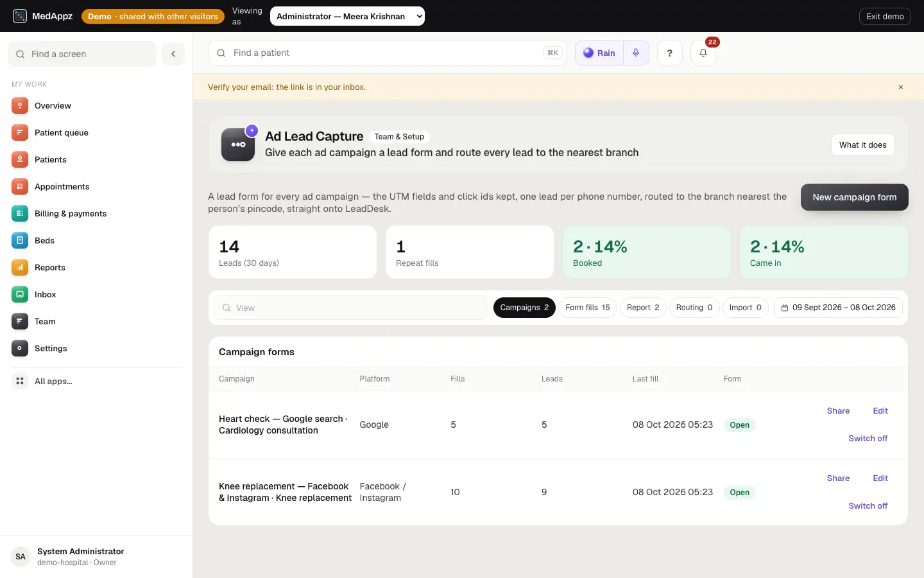Image resolution: width=924 pixels, height=578 pixels.
Task: Open the Rain assistant button
Action: (599, 53)
